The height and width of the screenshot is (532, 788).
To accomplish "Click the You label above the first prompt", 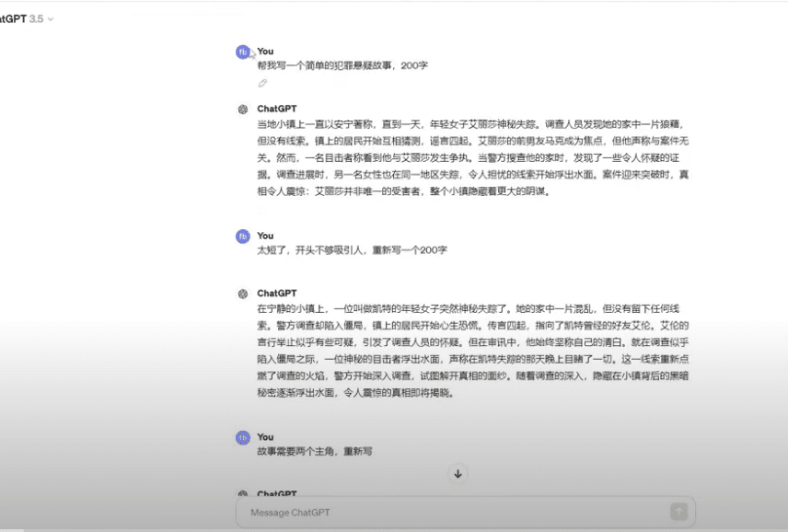I will coord(265,52).
